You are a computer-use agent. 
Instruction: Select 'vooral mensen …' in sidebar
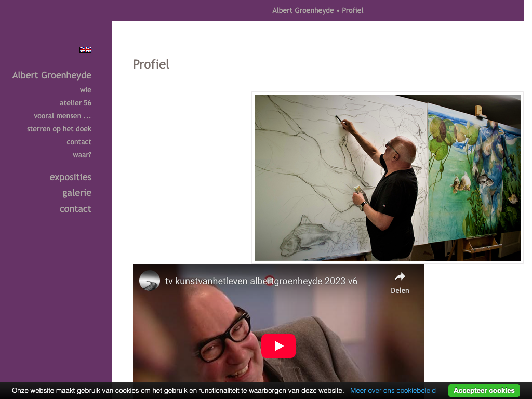tap(62, 116)
